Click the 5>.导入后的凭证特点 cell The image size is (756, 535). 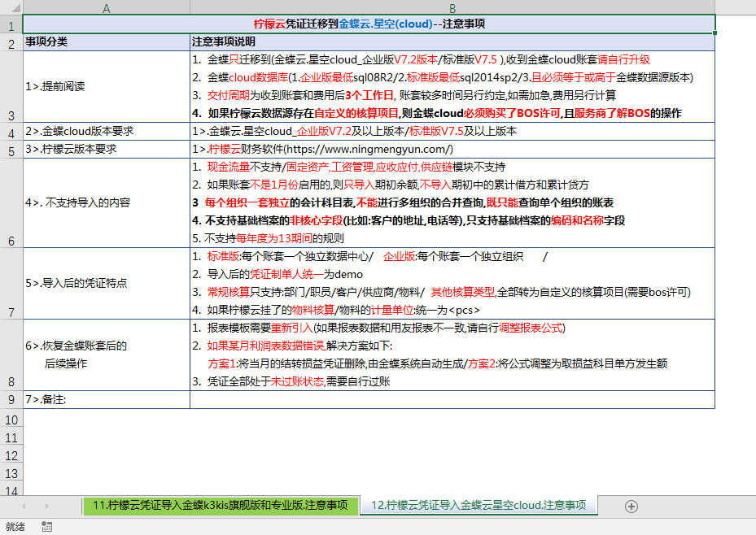pyautogui.click(x=106, y=283)
